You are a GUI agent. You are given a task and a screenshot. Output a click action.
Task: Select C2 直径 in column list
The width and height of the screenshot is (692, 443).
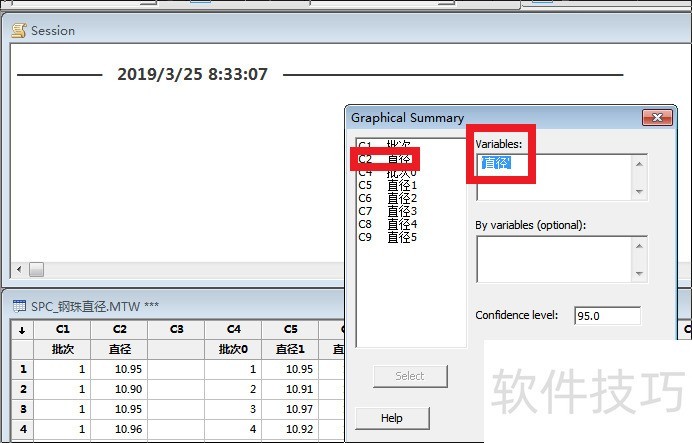(x=385, y=159)
